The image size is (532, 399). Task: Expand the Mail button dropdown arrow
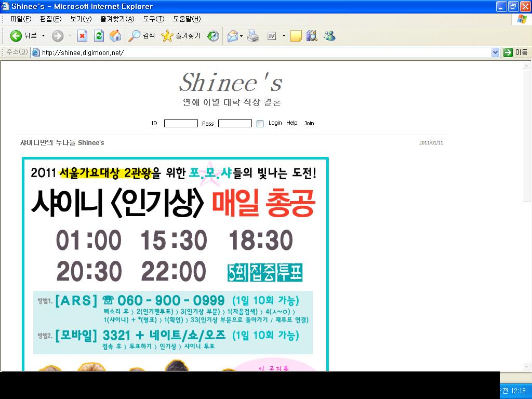[x=241, y=36]
